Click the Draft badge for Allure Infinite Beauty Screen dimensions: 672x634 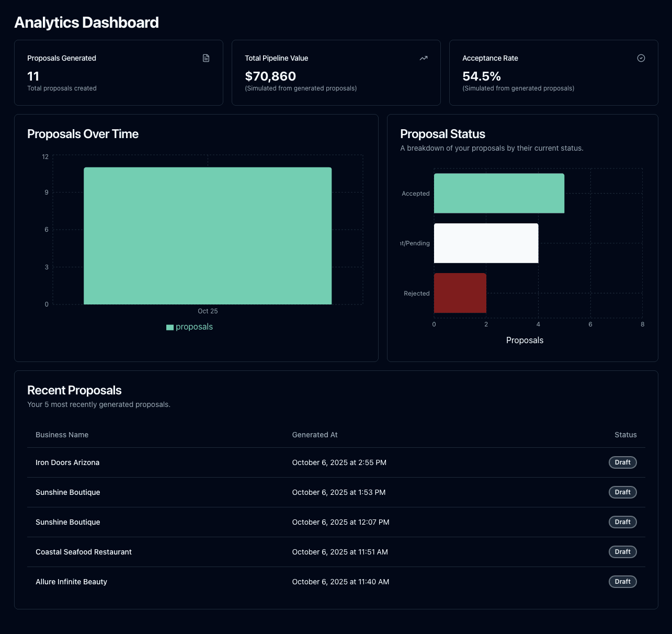tap(622, 582)
